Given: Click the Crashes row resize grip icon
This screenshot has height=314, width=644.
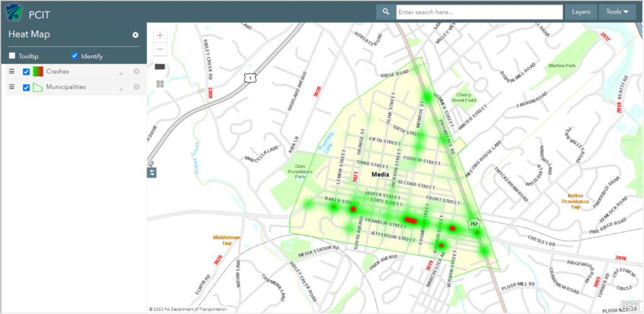Looking at the screenshot, I should point(121,74).
